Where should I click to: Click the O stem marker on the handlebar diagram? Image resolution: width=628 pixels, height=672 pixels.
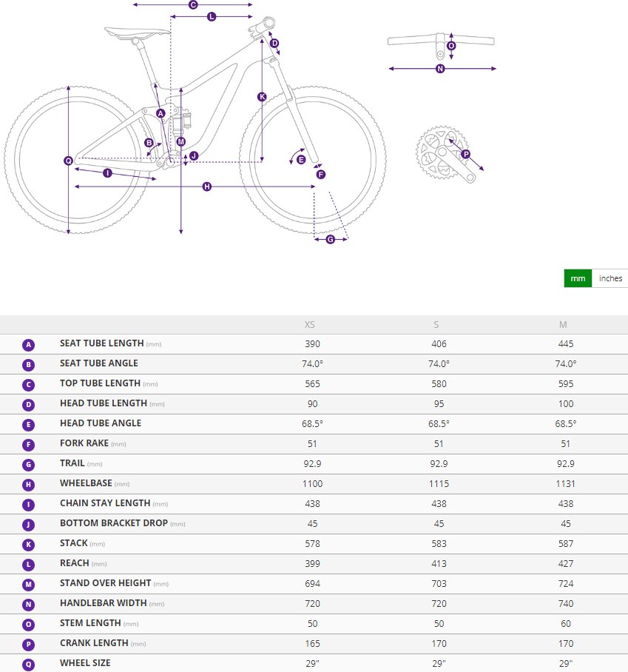click(451, 46)
